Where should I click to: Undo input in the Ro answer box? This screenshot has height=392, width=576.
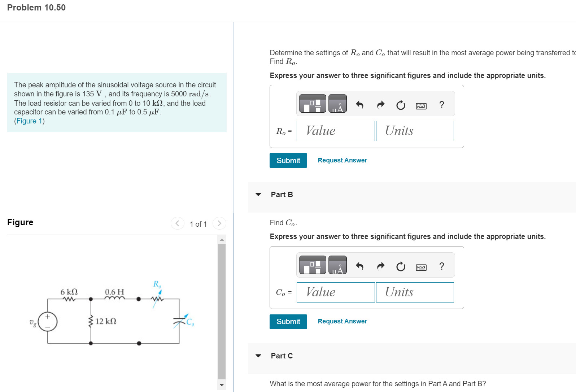click(360, 105)
